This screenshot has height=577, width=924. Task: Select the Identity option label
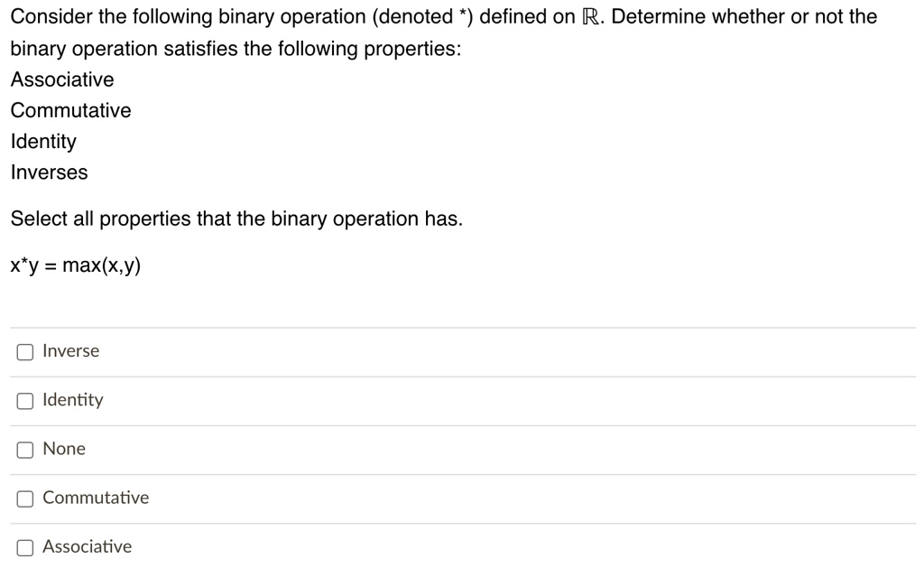coord(73,400)
